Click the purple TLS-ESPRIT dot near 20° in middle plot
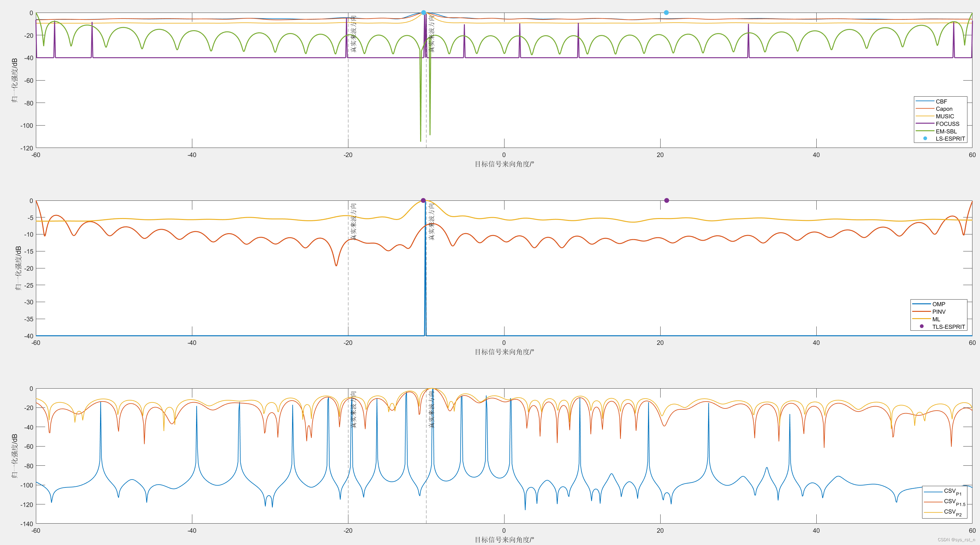Screen dimensions: 980x545 tap(667, 200)
